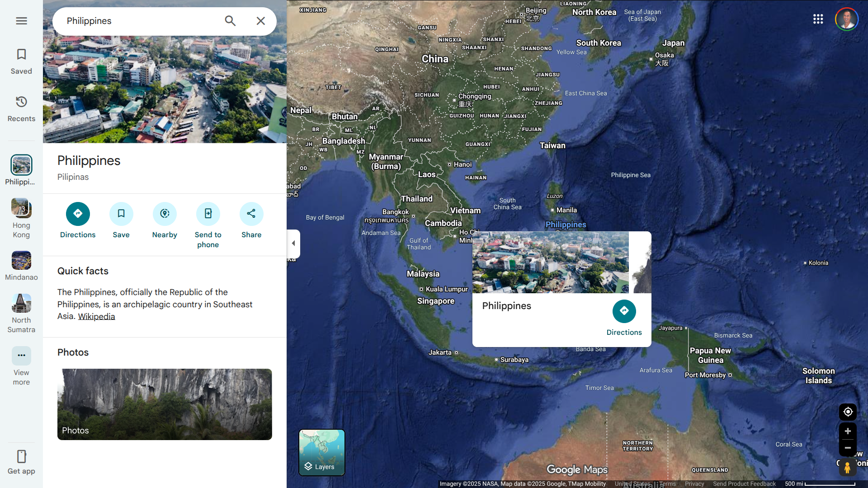Open the Google apps grid

(x=818, y=19)
